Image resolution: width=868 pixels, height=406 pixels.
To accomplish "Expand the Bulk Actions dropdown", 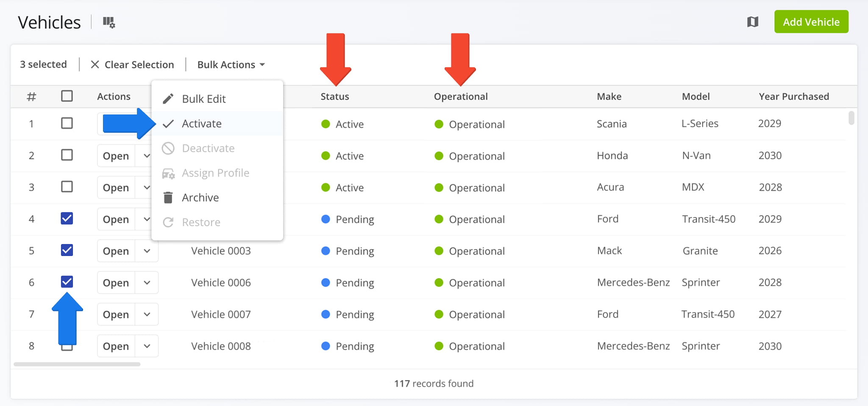I will tap(231, 64).
